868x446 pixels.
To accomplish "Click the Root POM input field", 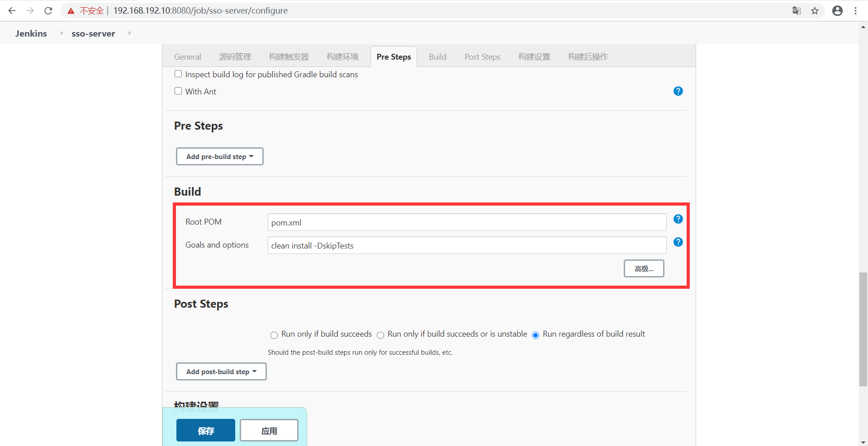I will tap(467, 222).
